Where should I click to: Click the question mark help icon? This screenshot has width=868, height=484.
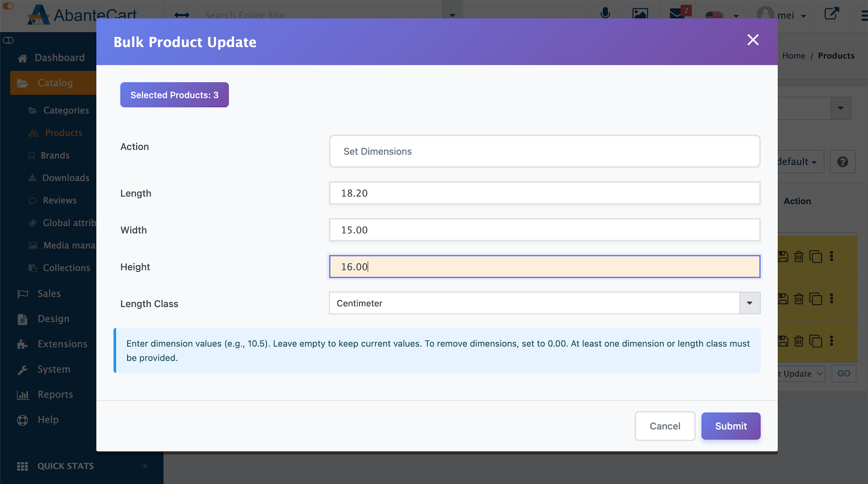click(842, 162)
